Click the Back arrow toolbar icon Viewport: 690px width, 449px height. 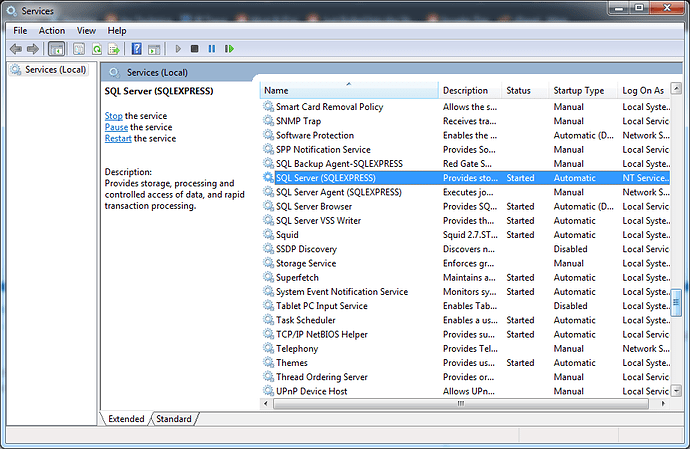coord(16,49)
